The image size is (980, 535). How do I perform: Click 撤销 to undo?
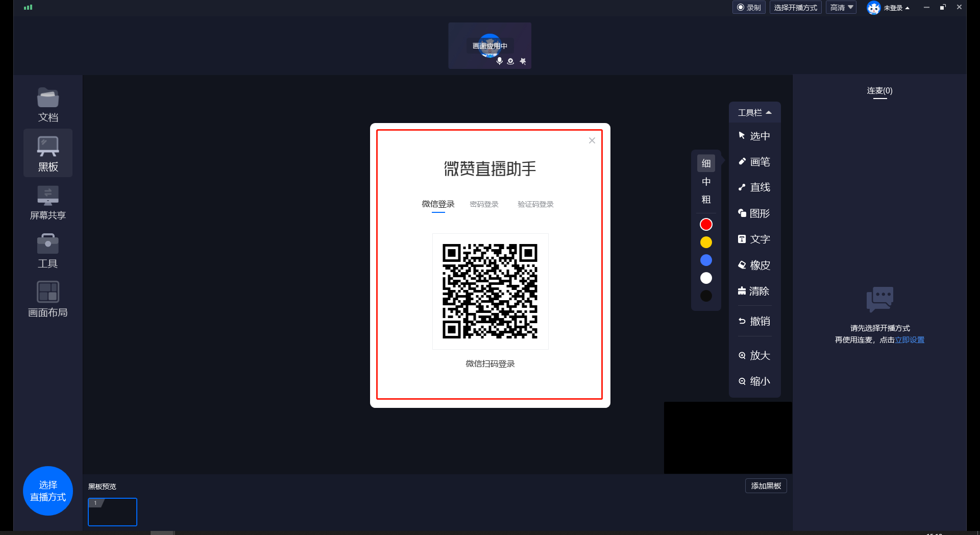754,321
